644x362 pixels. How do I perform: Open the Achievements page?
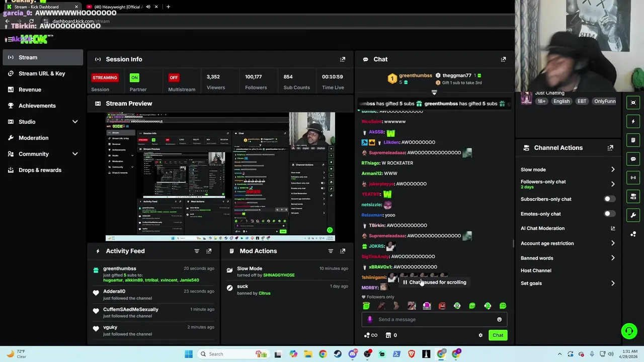point(43,106)
